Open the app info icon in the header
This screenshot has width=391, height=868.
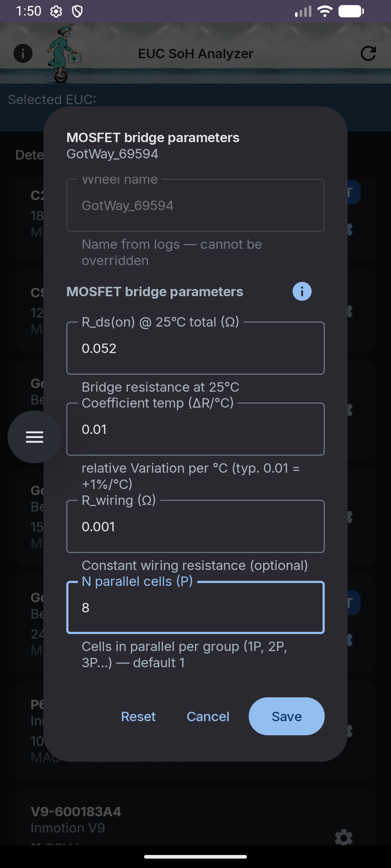tap(23, 54)
